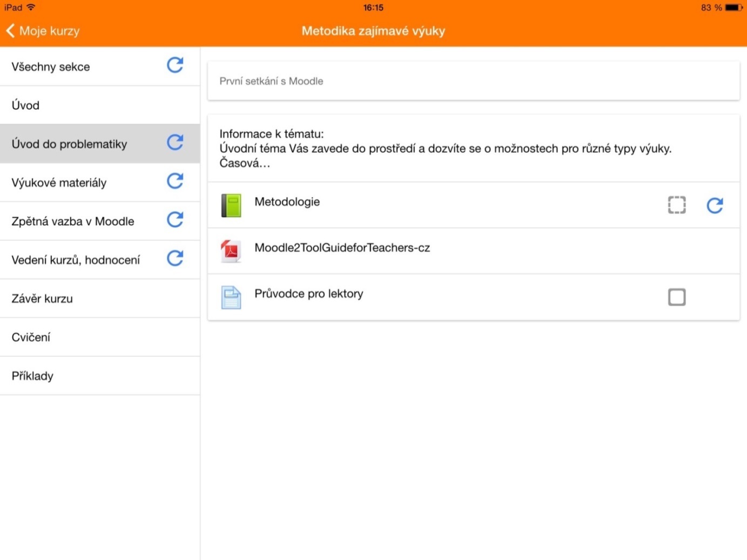
Task: Tap the back chevron beside Moje kurzy
Action: click(x=10, y=31)
